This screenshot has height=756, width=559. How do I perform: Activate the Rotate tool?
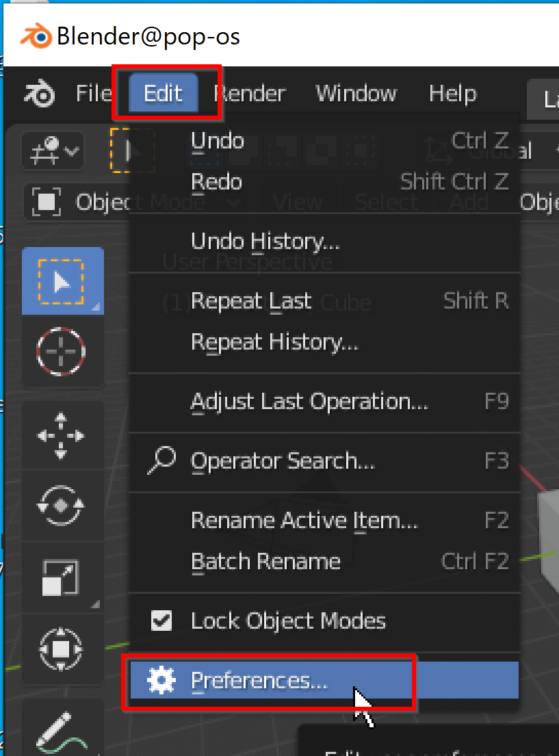(62, 506)
